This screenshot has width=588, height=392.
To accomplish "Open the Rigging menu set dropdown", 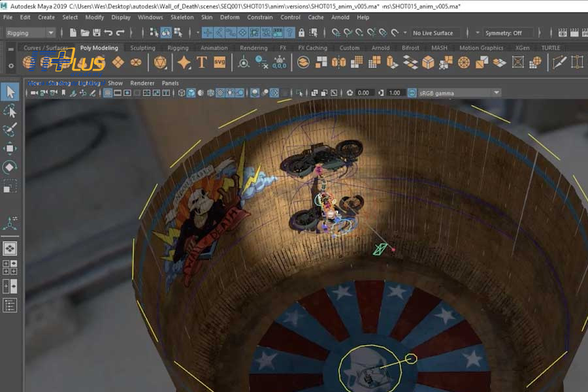I will (31, 33).
